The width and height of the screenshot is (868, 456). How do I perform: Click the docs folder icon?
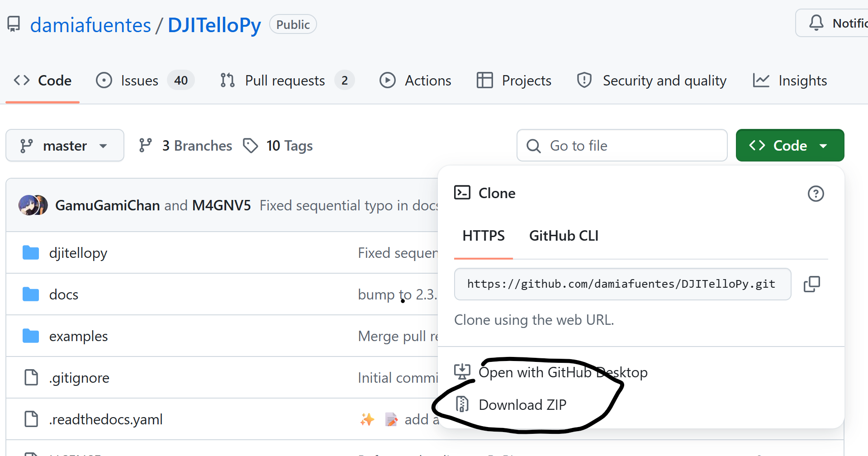pos(31,294)
